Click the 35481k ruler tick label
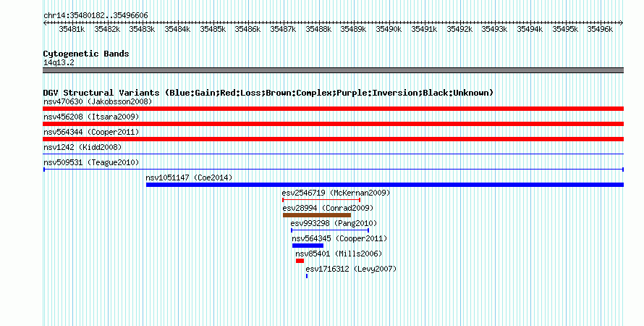 coord(72,29)
